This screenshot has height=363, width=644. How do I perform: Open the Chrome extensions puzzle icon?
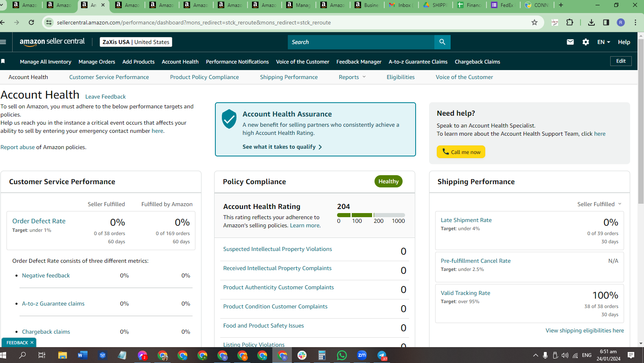pyautogui.click(x=570, y=22)
